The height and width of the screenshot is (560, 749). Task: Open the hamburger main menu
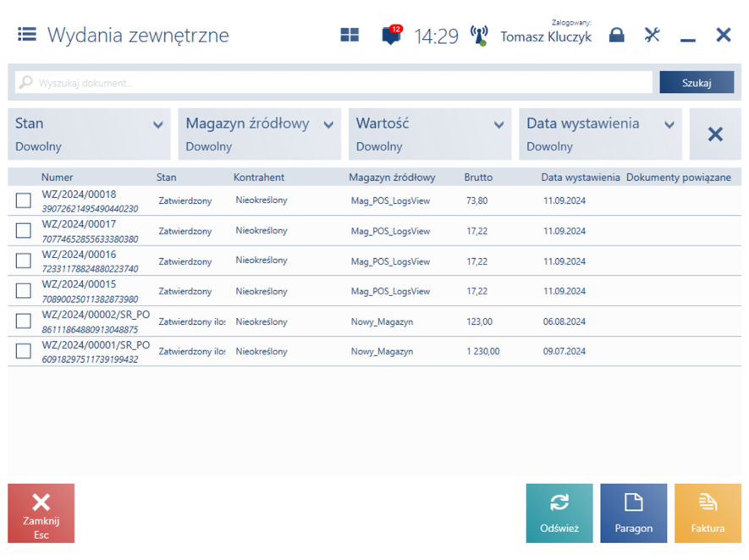tap(27, 35)
